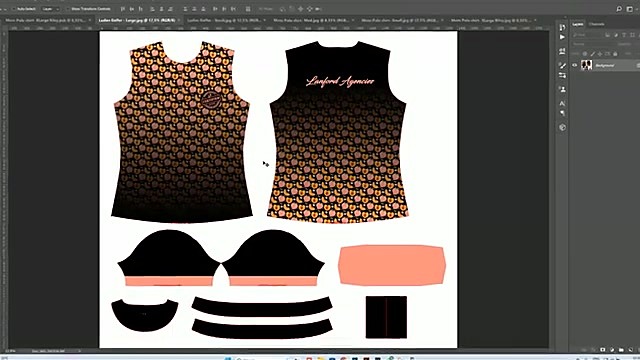
Task: Toggle Lock image pixels brush icon
Action: coord(593,54)
